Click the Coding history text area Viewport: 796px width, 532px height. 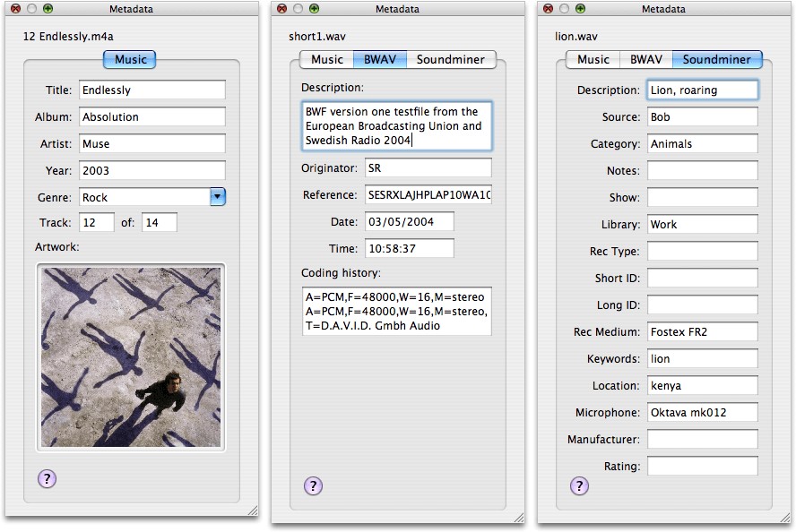tap(396, 311)
